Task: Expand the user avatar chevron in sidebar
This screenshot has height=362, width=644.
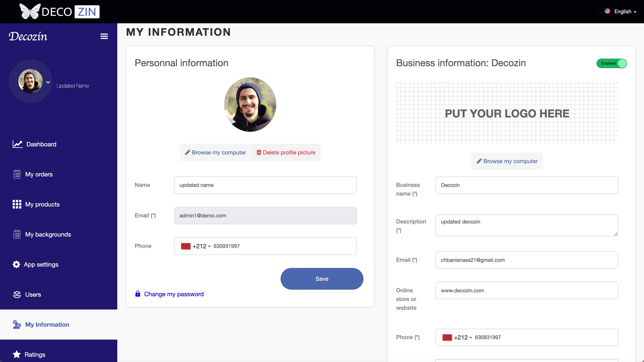Action: [x=48, y=82]
